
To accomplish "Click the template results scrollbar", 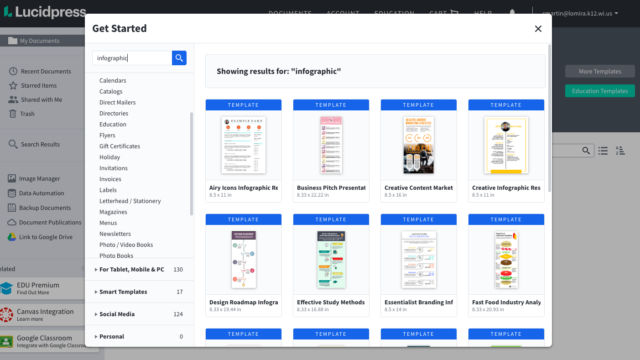I will 549,118.
